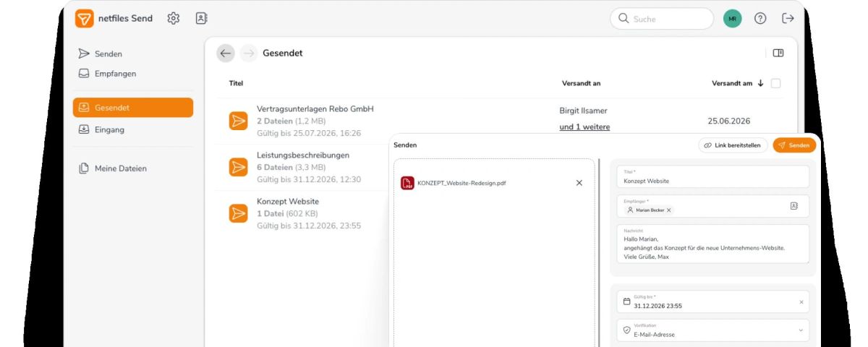Click the Empfänger recipient field

tap(713, 206)
